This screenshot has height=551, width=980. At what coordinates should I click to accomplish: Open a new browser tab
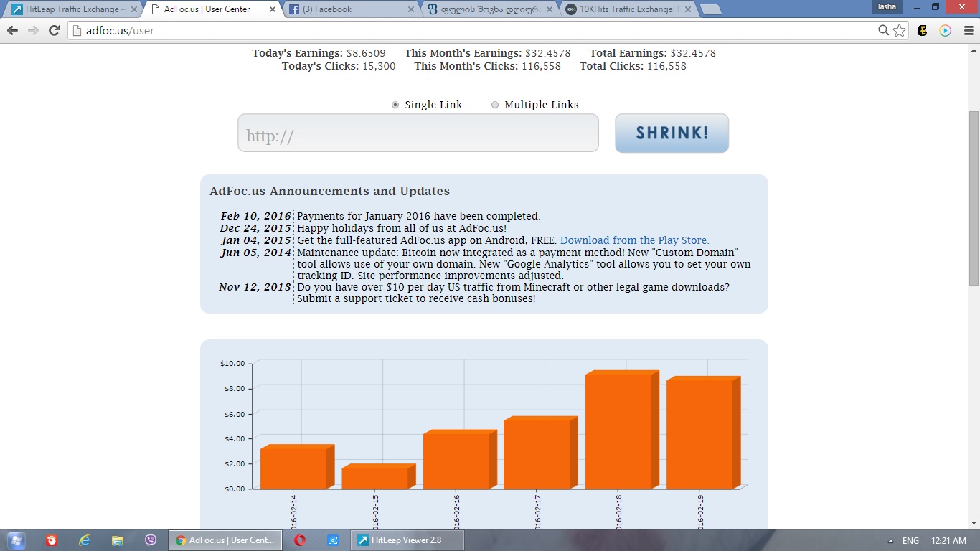(710, 9)
